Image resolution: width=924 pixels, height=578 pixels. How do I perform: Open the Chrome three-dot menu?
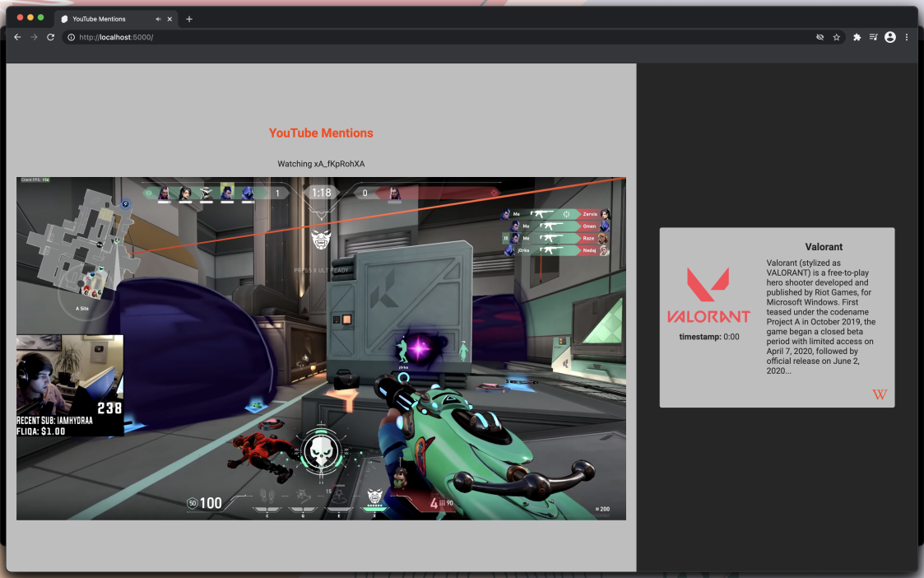pyautogui.click(x=907, y=37)
